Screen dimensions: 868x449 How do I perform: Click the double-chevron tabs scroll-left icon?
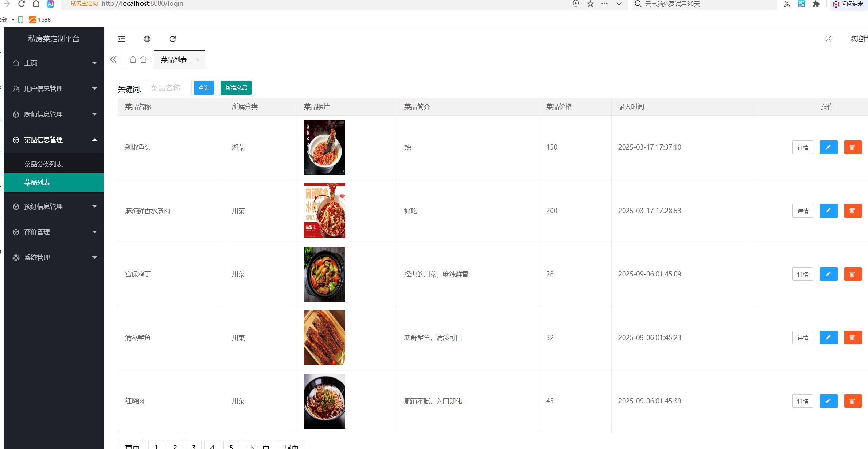(x=113, y=60)
